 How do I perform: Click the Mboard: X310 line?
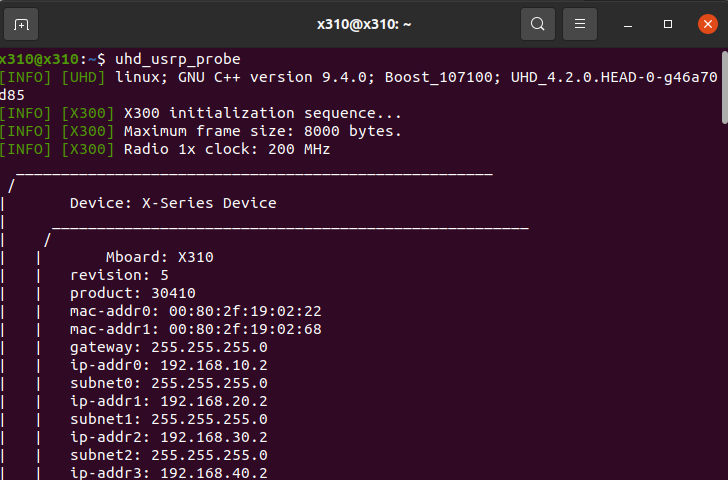[x=160, y=257]
